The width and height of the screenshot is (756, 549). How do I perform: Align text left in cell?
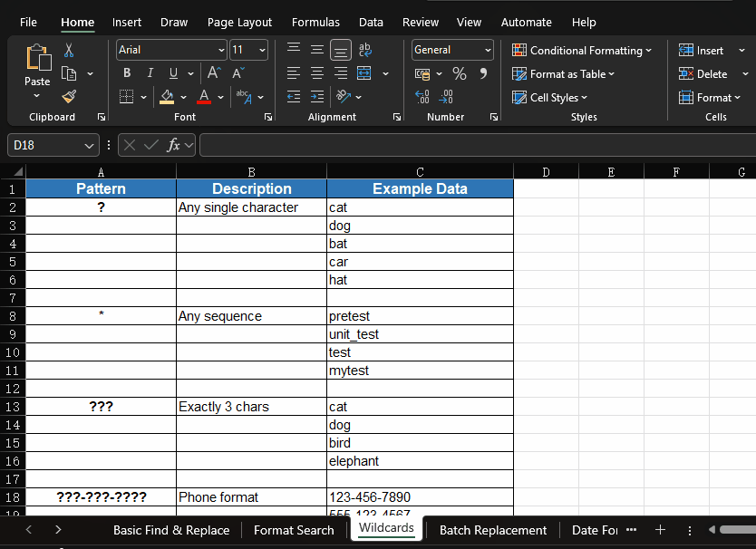click(293, 73)
